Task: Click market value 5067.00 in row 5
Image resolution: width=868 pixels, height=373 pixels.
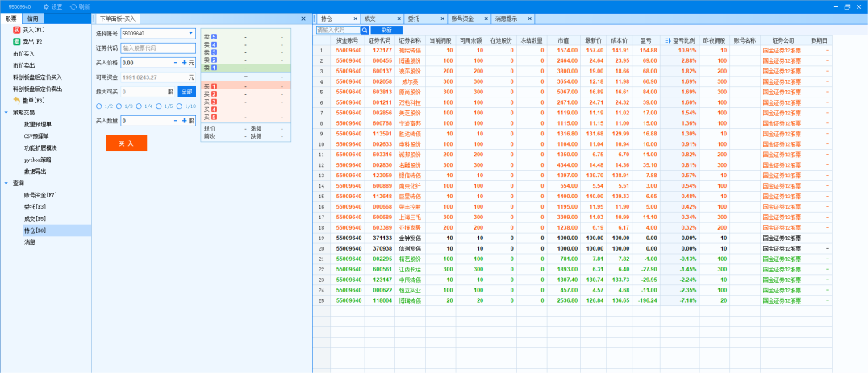Action: click(x=567, y=92)
